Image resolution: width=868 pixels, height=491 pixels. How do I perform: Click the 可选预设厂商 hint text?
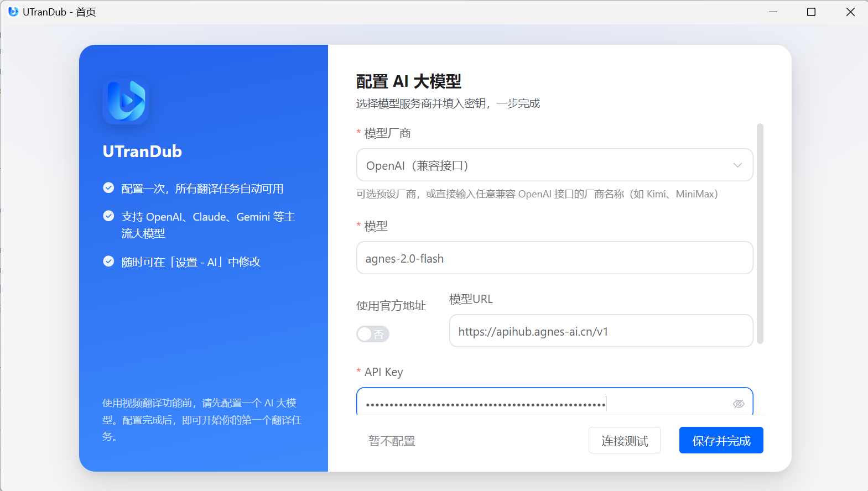(537, 194)
